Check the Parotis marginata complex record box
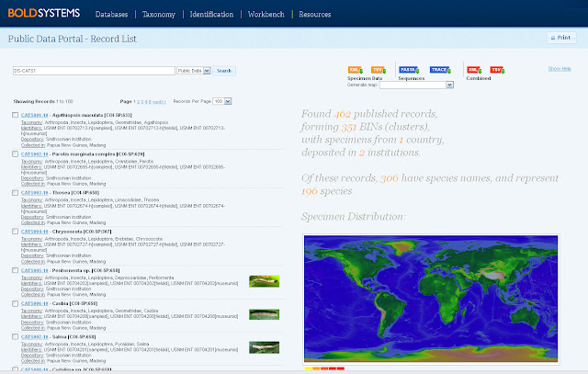The height and width of the screenshot is (374, 588). pos(15,153)
